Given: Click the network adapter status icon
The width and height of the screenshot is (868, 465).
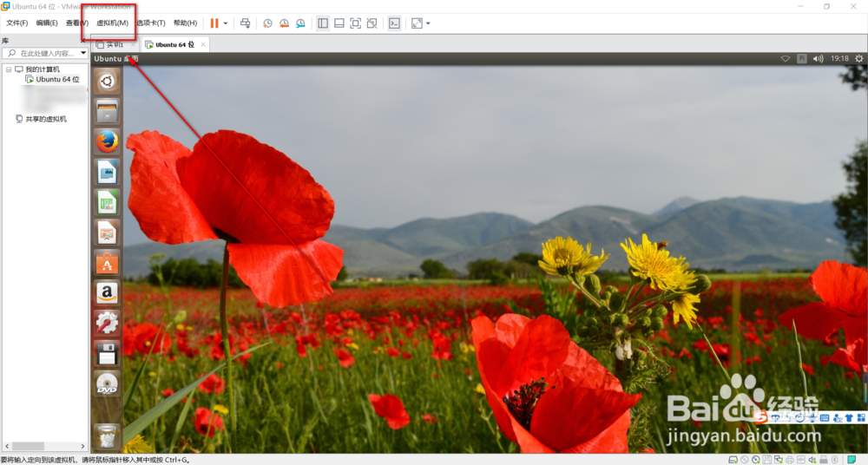Looking at the screenshot, I should (779, 460).
